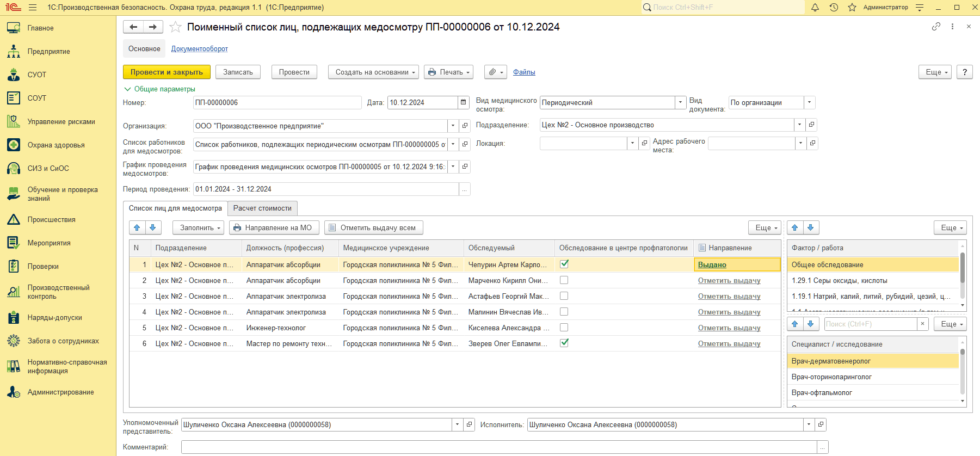Click the Комментарий input field
980x456 pixels.
pos(499,447)
